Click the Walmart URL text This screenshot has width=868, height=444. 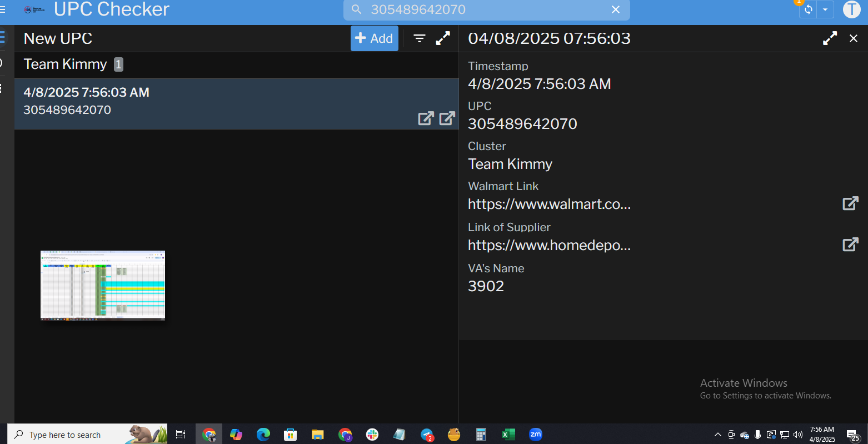[x=549, y=204]
